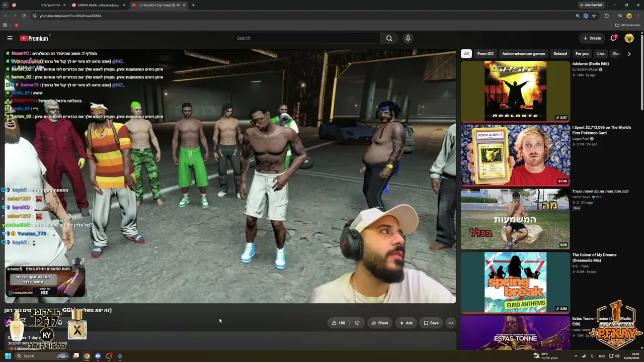The width and height of the screenshot is (644, 362).
Task: Filter by Action-adventure games
Action: pyautogui.click(x=523, y=54)
